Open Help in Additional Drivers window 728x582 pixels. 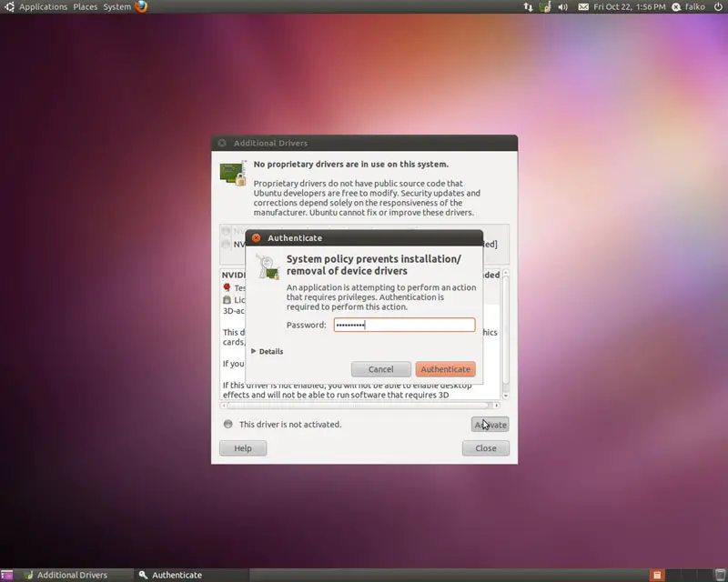click(x=243, y=448)
